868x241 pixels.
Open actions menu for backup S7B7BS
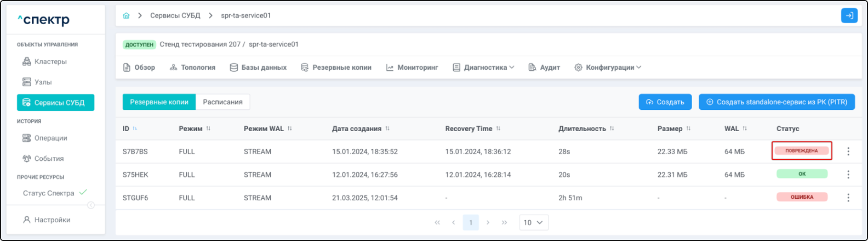tap(848, 152)
